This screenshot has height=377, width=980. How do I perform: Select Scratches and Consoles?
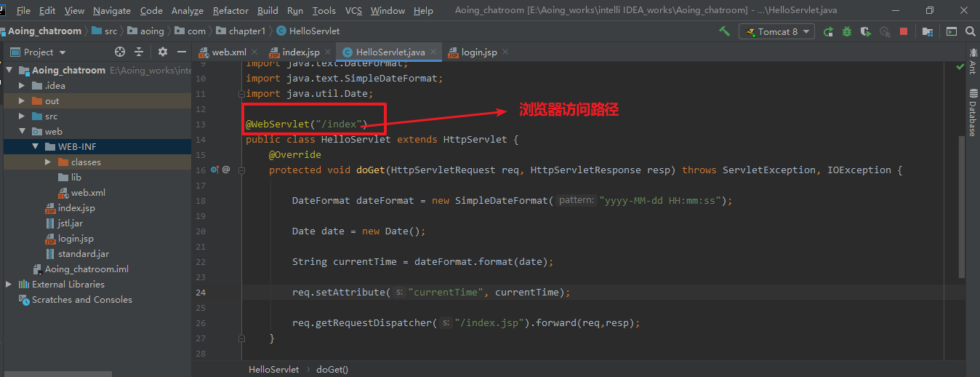(76, 300)
